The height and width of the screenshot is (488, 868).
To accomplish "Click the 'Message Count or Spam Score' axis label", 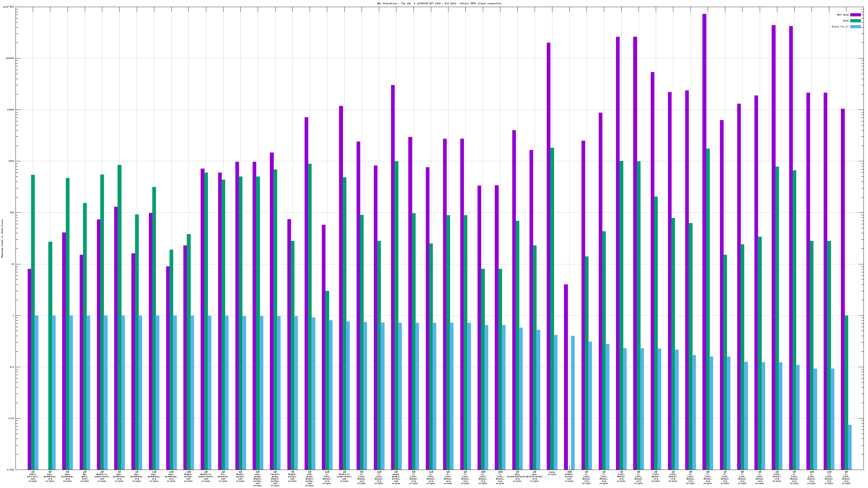I will pos(2,238).
